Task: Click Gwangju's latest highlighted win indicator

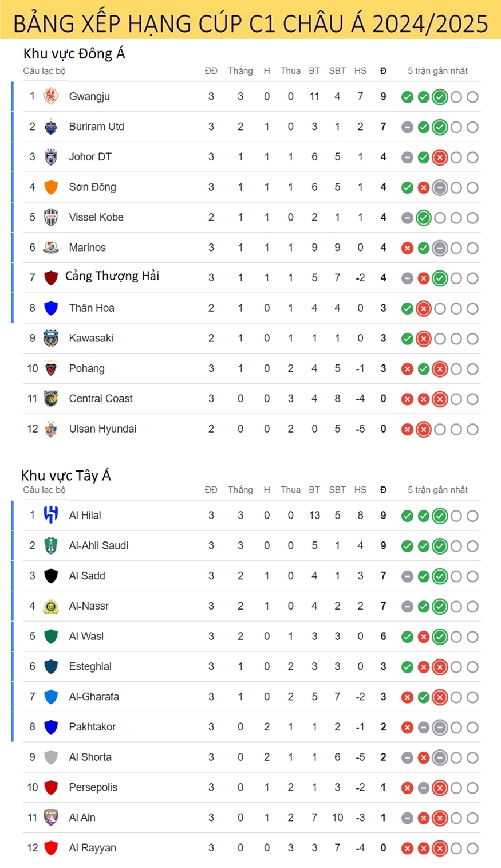Action: coord(440,97)
